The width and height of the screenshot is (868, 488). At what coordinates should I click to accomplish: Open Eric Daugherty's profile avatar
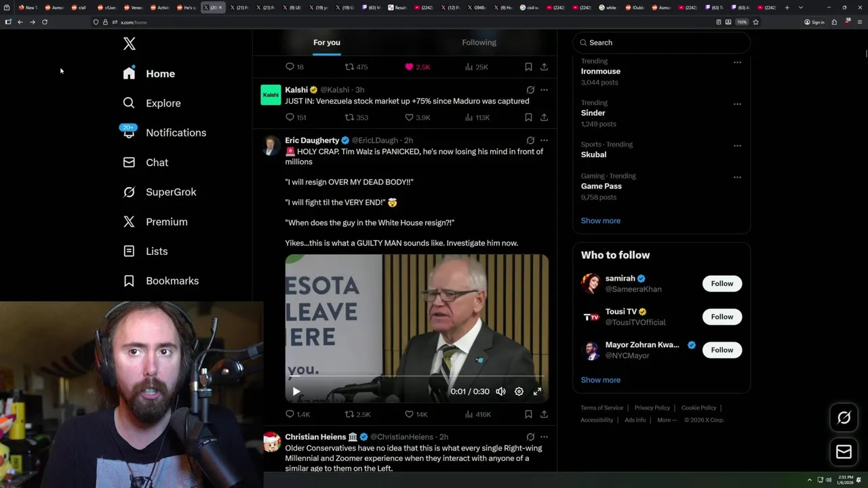click(x=271, y=145)
